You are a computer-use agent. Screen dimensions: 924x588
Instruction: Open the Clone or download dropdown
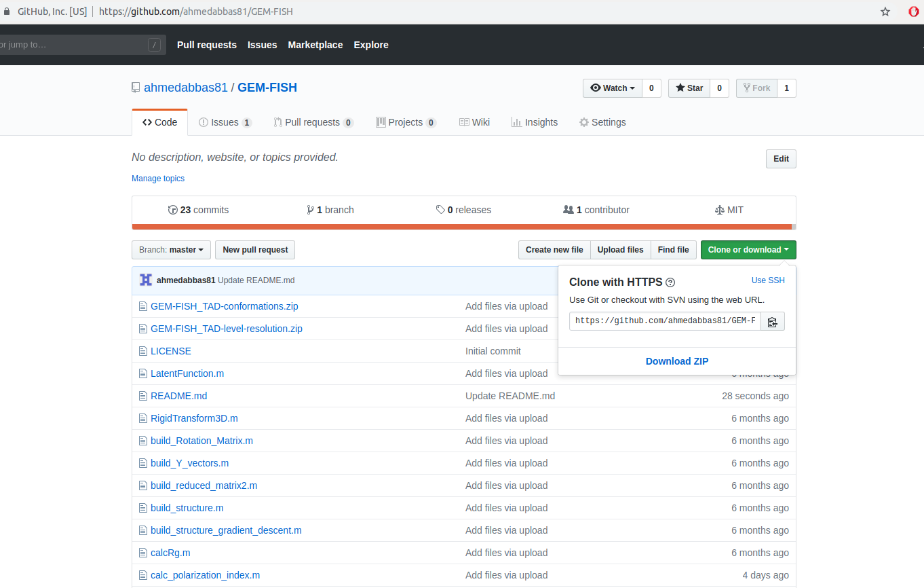click(748, 249)
